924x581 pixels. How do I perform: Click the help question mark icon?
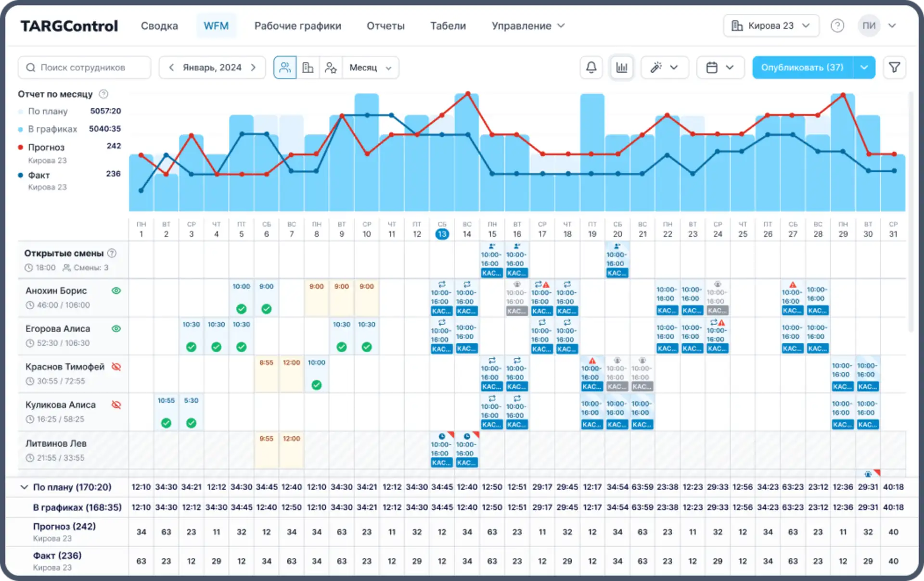pyautogui.click(x=837, y=25)
